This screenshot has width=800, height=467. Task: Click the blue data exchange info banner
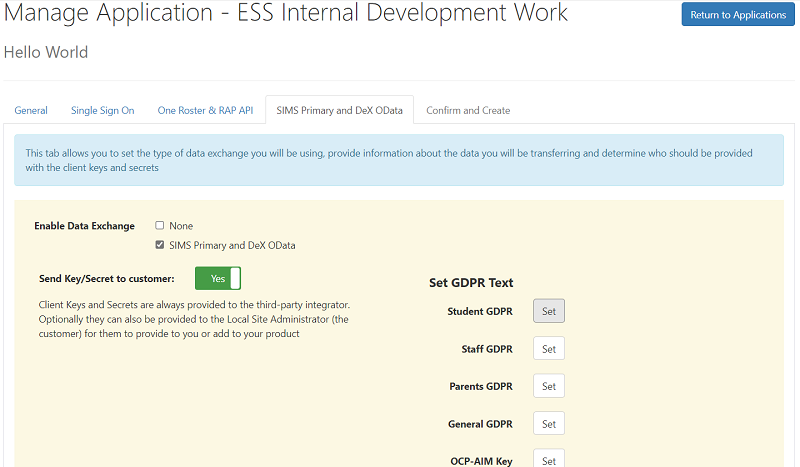[398, 161]
